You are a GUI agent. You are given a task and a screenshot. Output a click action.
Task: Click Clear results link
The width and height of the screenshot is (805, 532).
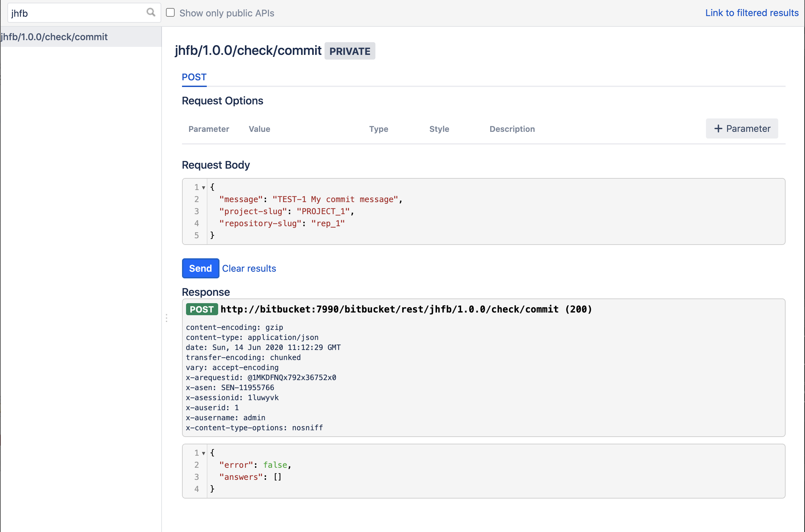[x=249, y=268]
